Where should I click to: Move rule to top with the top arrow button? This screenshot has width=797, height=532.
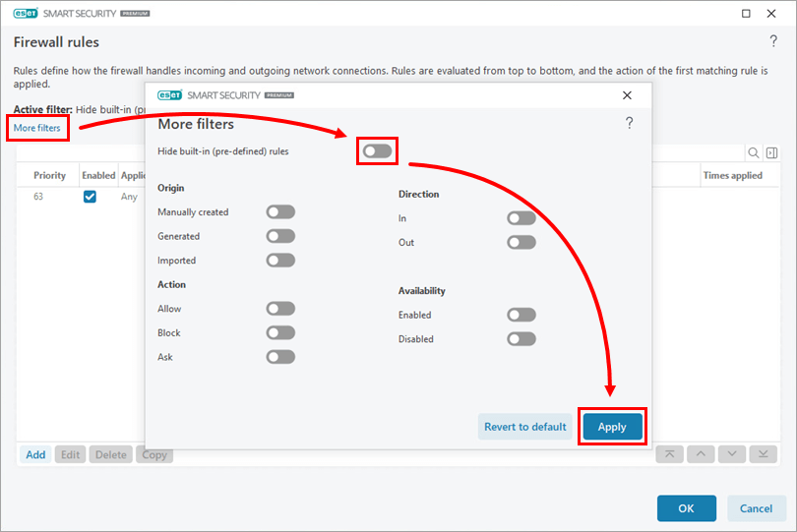(x=669, y=454)
